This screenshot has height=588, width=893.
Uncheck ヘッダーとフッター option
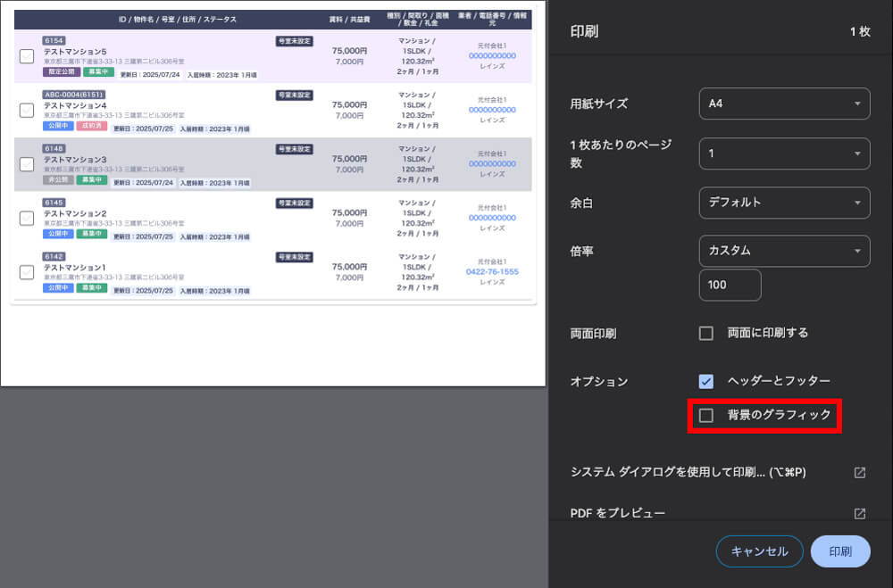(706, 381)
